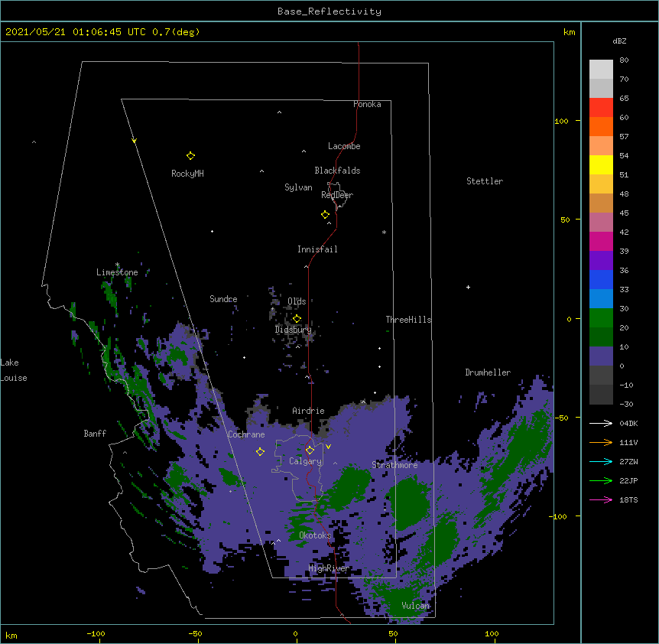Click the Okotoks label
Screen dimensions: 659x644
(x=315, y=535)
